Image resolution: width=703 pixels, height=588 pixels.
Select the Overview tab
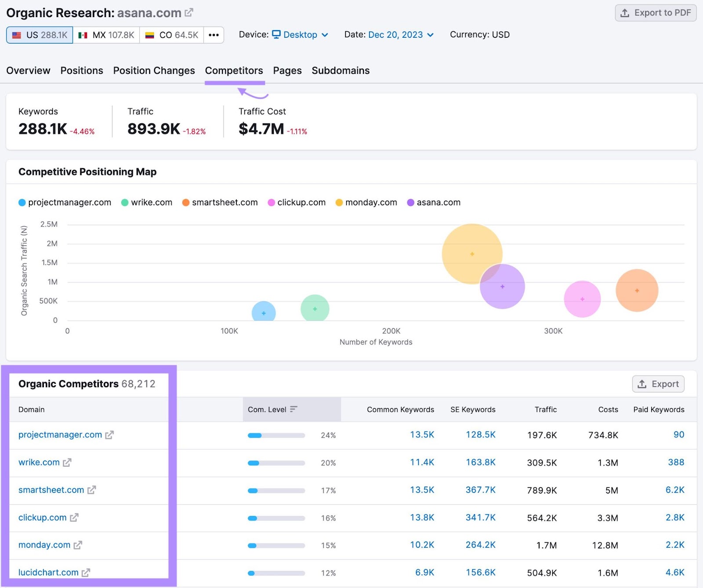[28, 70]
